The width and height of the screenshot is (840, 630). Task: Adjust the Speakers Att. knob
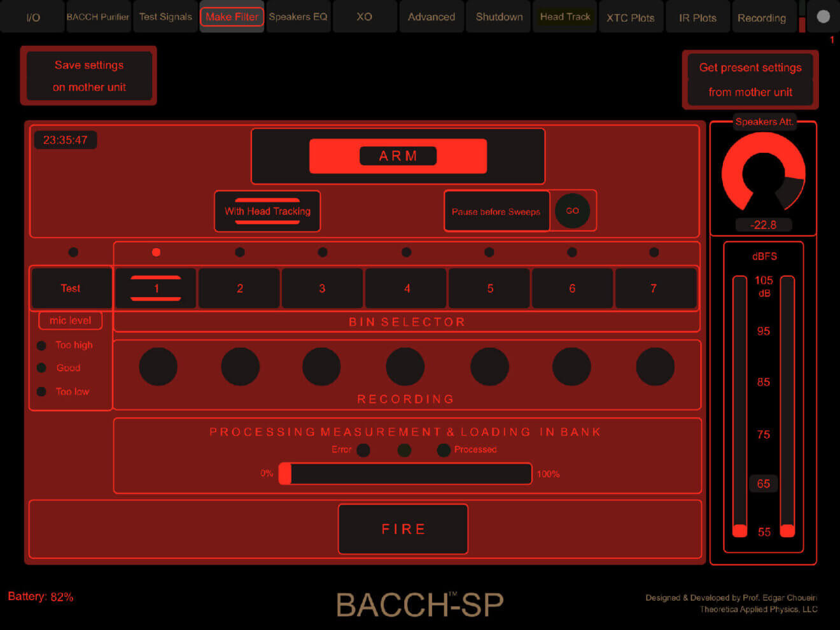pyautogui.click(x=764, y=172)
